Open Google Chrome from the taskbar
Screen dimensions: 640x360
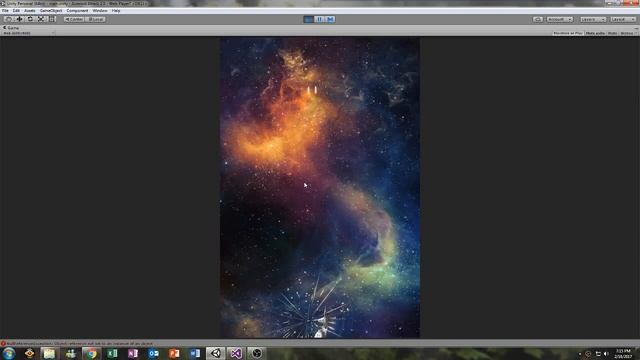click(91, 353)
